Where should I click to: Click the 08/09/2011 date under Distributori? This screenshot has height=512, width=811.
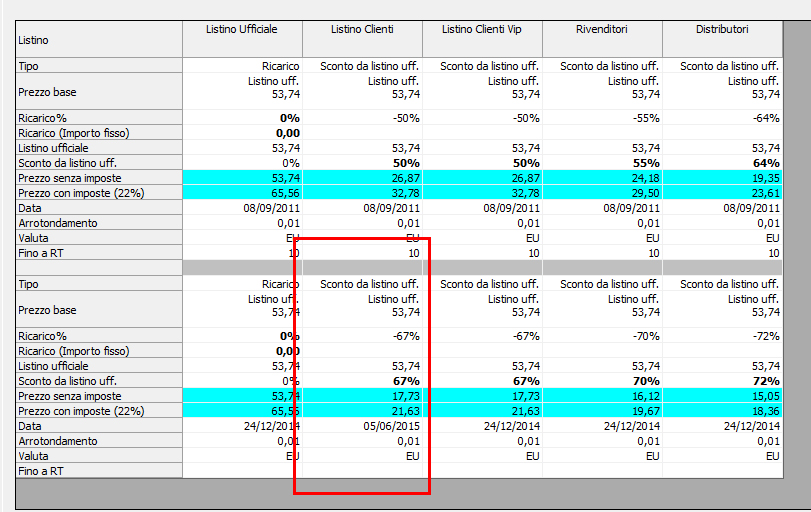(722, 208)
